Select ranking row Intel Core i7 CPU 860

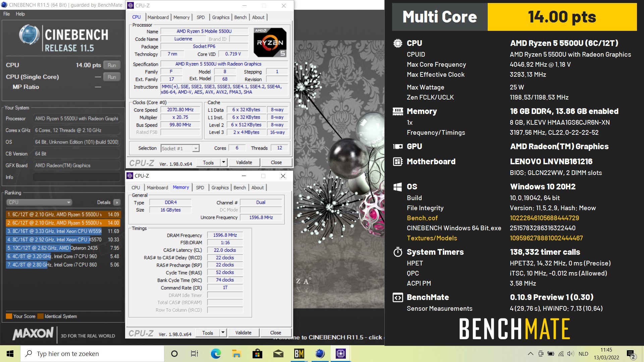[63, 265]
